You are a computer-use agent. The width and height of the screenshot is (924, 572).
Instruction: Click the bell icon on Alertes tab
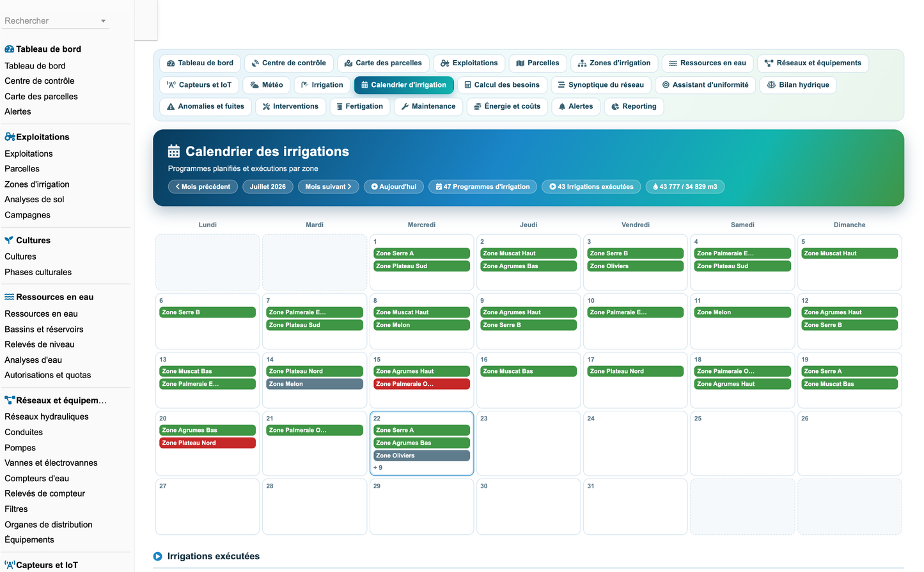tap(562, 107)
